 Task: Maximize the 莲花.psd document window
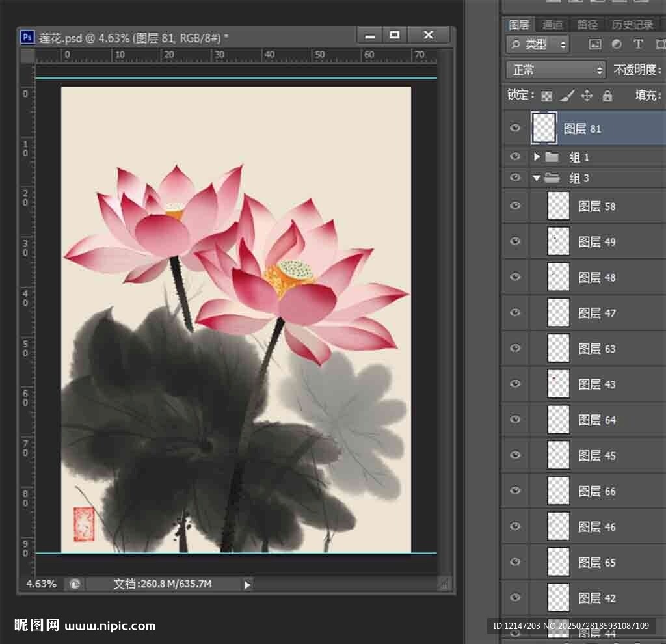point(395,35)
